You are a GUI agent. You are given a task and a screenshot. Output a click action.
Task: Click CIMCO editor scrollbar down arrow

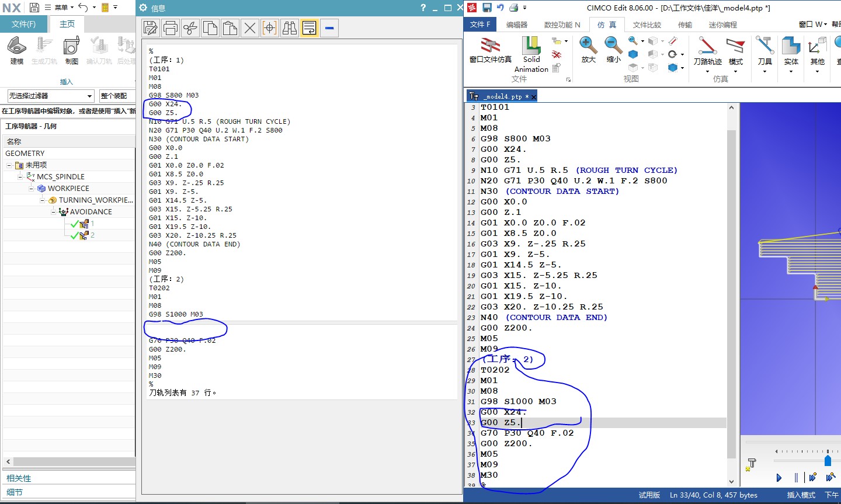pyautogui.click(x=732, y=481)
